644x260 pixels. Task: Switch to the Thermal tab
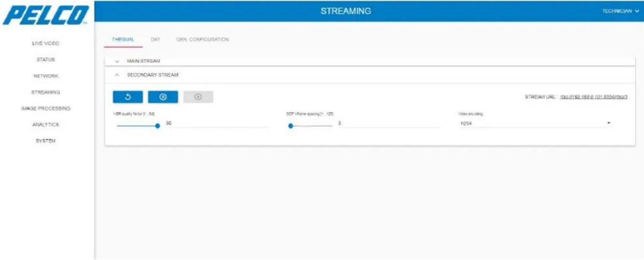coord(123,39)
